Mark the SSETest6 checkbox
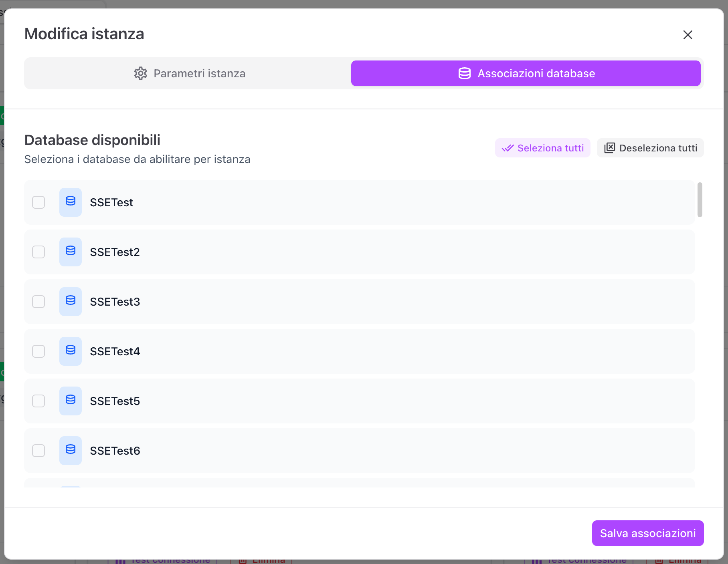Viewport: 728px width, 564px height. coord(38,451)
